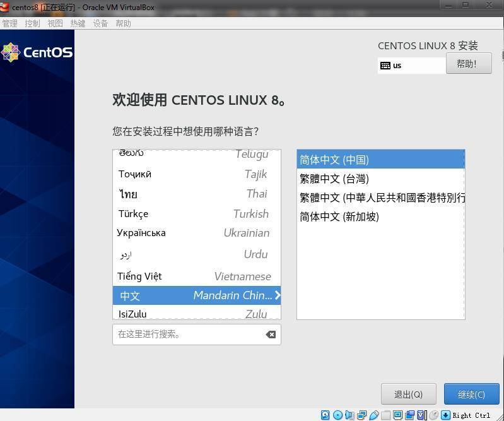Open the 设备 menu

(x=100, y=23)
